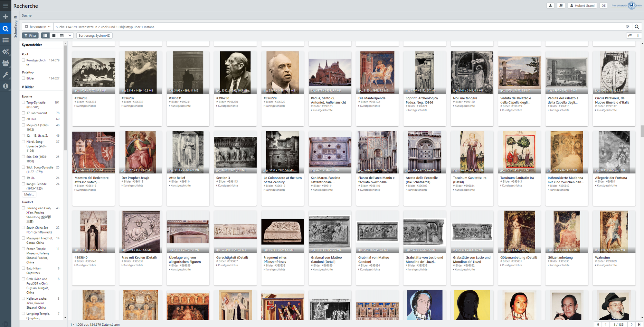Open the search magnifier in left sidebar
The width and height of the screenshot is (644, 327).
click(x=5, y=29)
